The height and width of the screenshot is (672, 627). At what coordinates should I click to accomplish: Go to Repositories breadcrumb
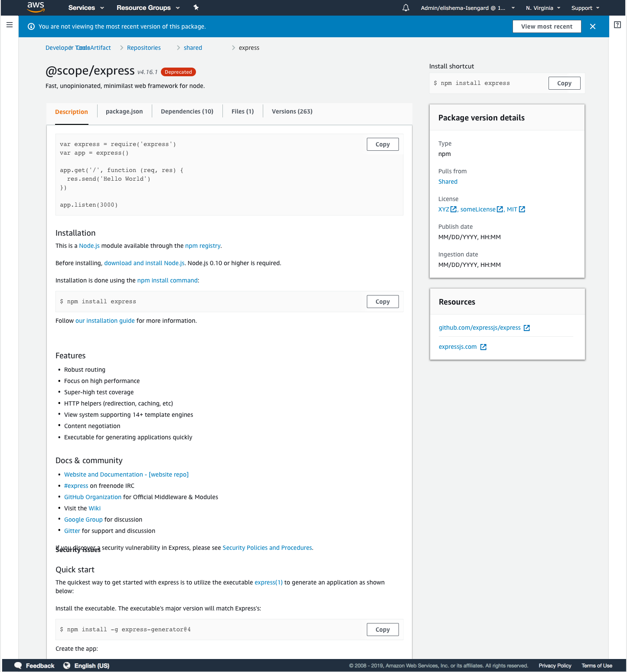point(144,48)
